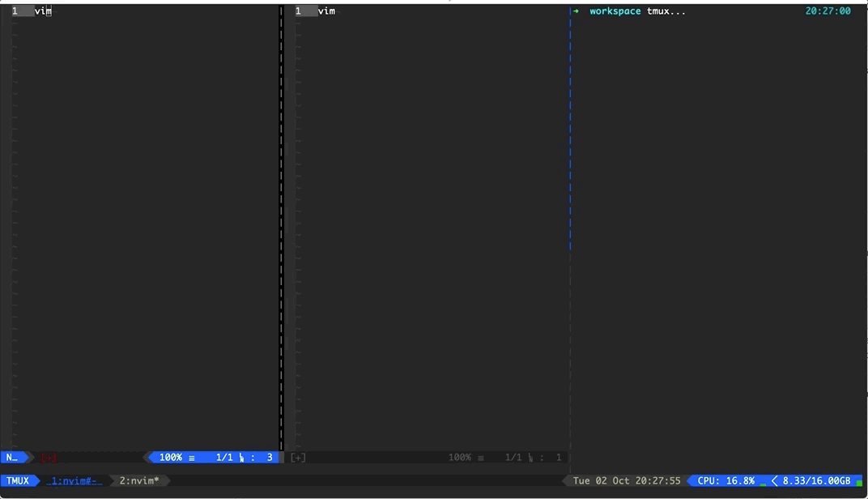Image resolution: width=868 pixels, height=499 pixels.
Task: Place cursor on 'vim' text in middle pane
Action: click(x=326, y=11)
